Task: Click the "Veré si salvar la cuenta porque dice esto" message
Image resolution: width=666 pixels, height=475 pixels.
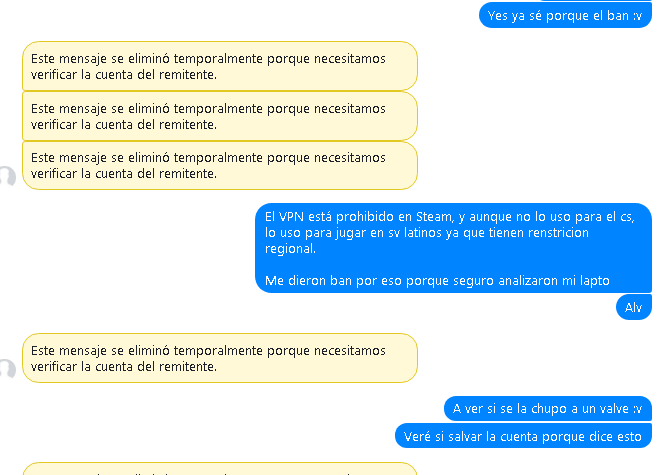Action: click(523, 436)
